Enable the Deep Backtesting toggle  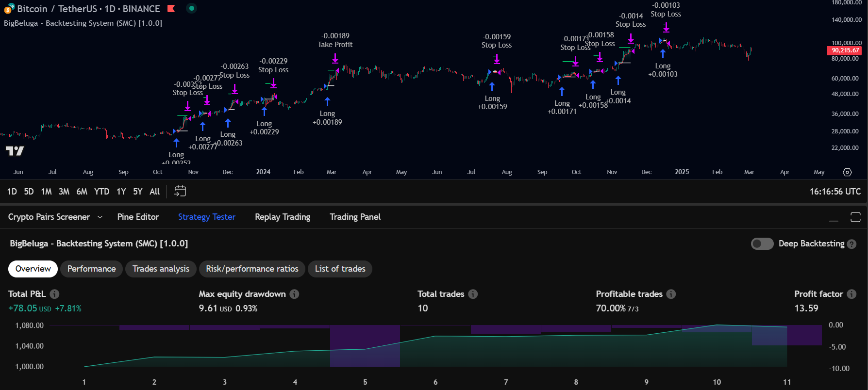[762, 244]
